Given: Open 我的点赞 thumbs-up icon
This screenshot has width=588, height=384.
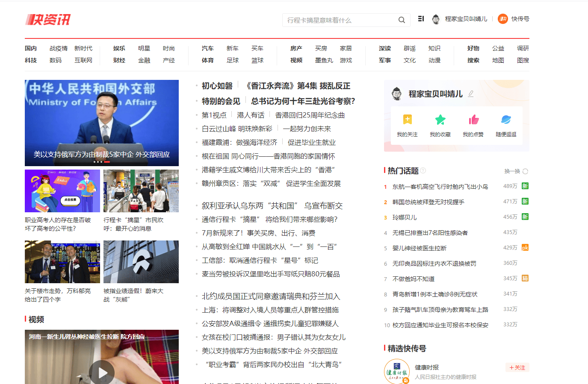Looking at the screenshot, I should coord(473,120).
